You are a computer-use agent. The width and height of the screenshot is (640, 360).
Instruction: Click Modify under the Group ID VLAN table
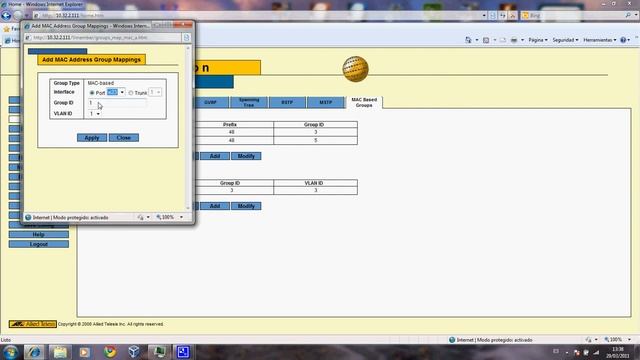click(246, 206)
